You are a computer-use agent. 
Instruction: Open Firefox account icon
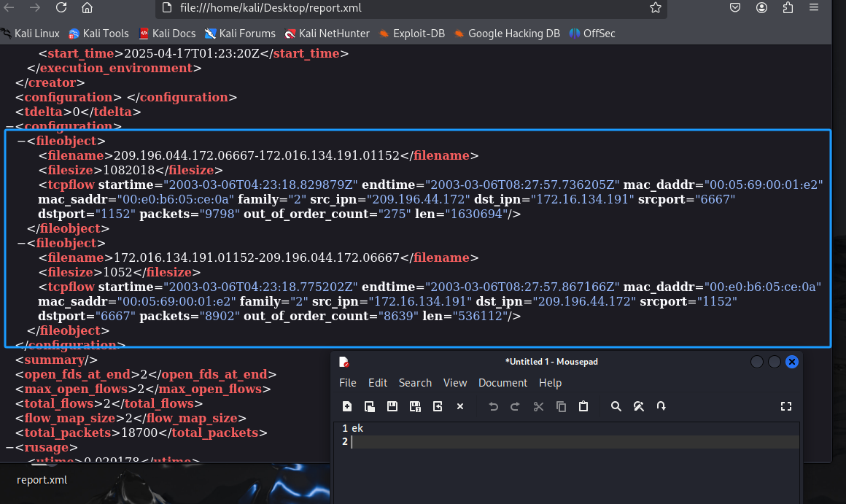[x=761, y=7]
